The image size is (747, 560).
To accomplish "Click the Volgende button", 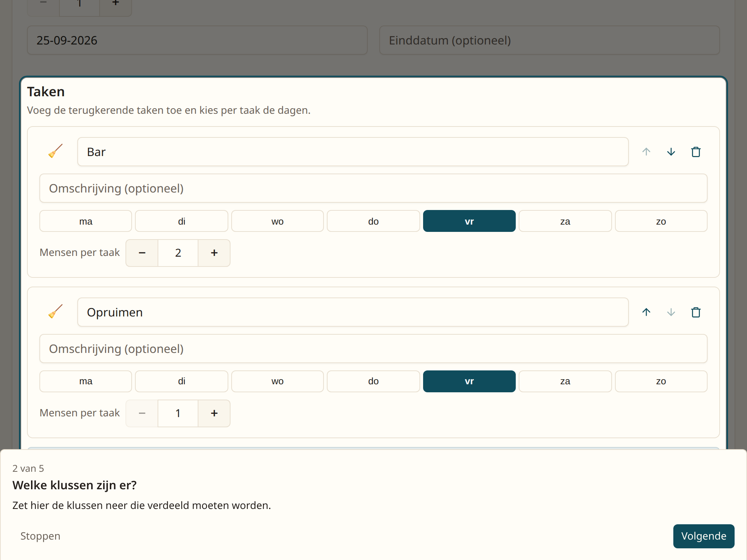I will coord(704,536).
